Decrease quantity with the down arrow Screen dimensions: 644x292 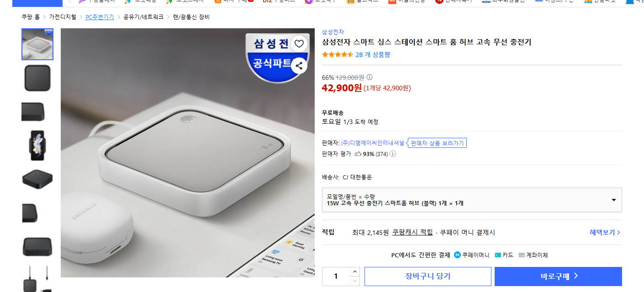point(355,281)
